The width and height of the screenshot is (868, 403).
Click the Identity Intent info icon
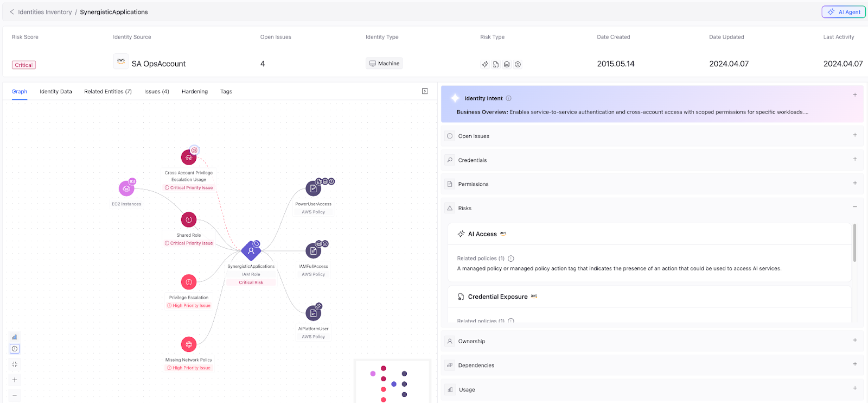click(x=509, y=98)
